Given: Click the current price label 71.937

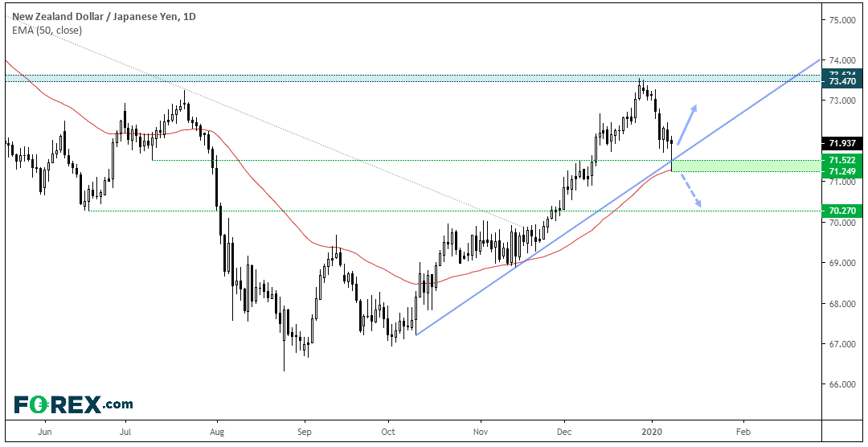Looking at the screenshot, I should point(842,143).
